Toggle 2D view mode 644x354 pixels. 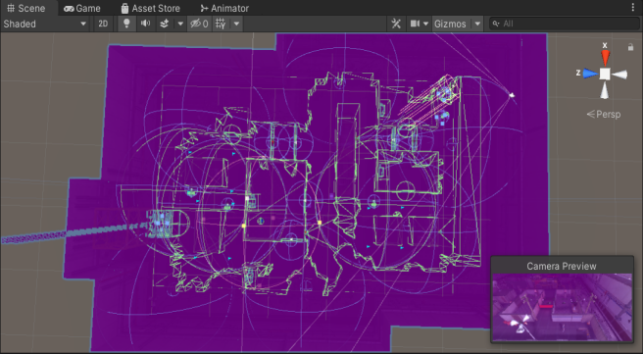coord(103,24)
